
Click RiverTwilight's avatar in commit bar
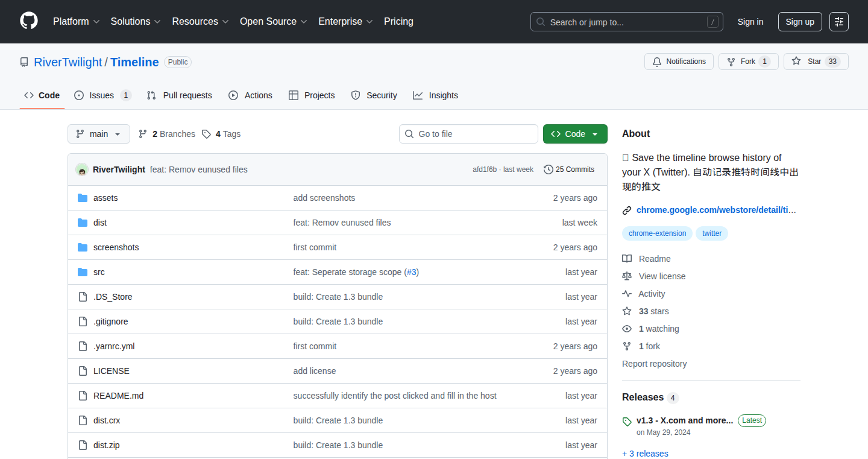82,169
